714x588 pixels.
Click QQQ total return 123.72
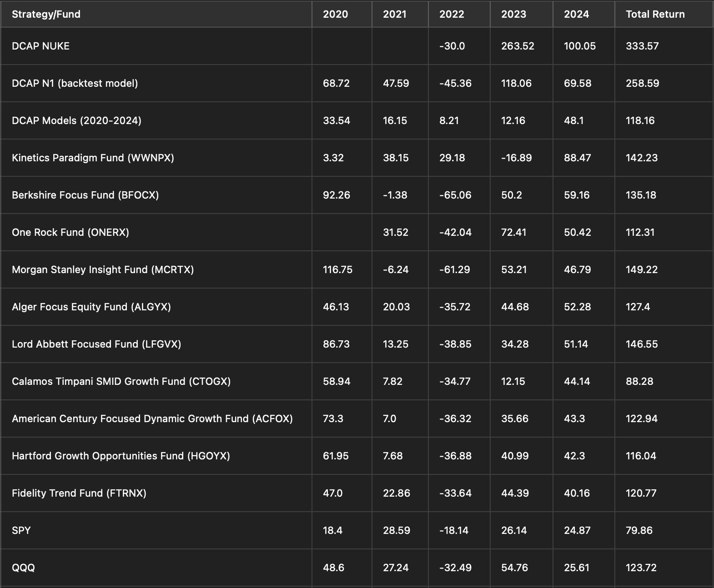pos(641,568)
